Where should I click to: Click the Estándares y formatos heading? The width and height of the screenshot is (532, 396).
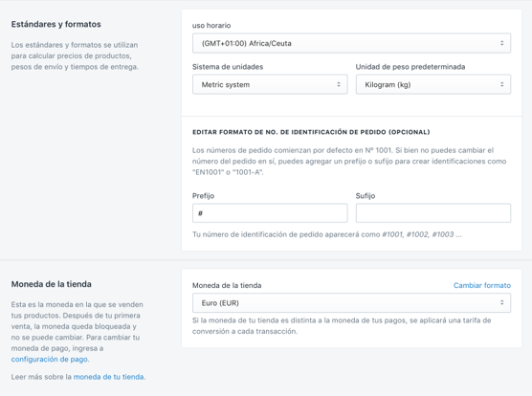56,24
